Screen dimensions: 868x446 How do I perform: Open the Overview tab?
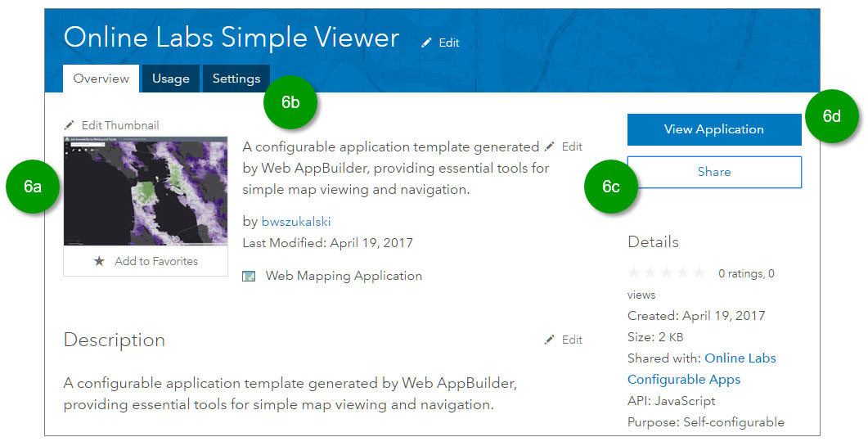pos(101,79)
